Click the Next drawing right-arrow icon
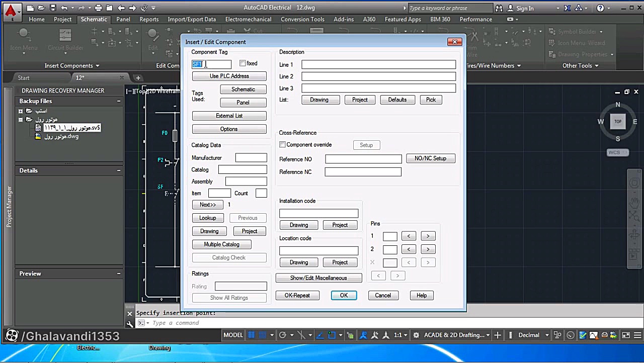The height and width of the screenshot is (363, 644). coord(132,8)
